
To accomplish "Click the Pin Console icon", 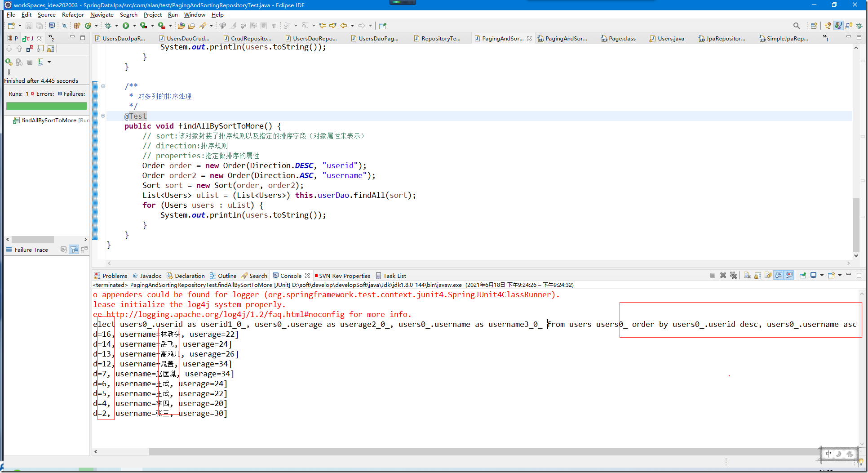I will coord(803,275).
